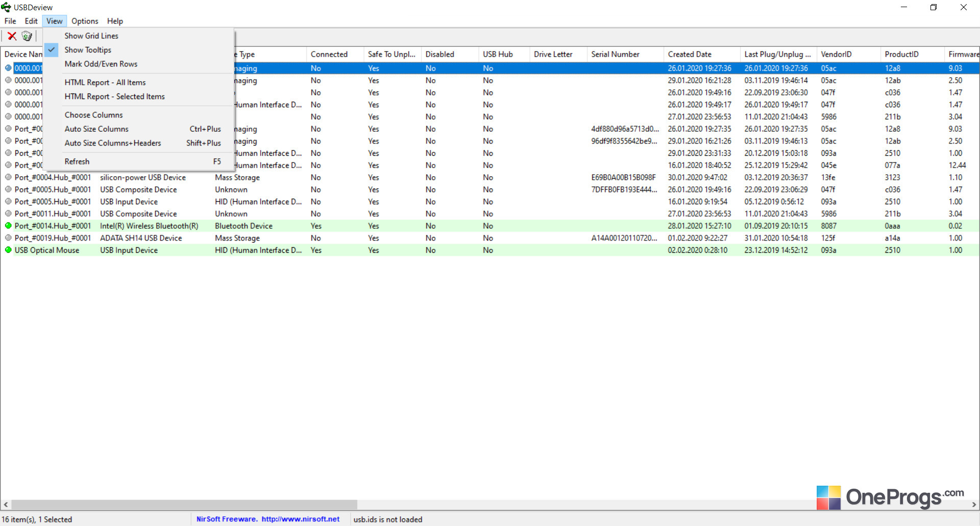Image resolution: width=980 pixels, height=526 pixels.
Task: Click created date 30.01.2020 9:47:02
Action: pos(698,177)
